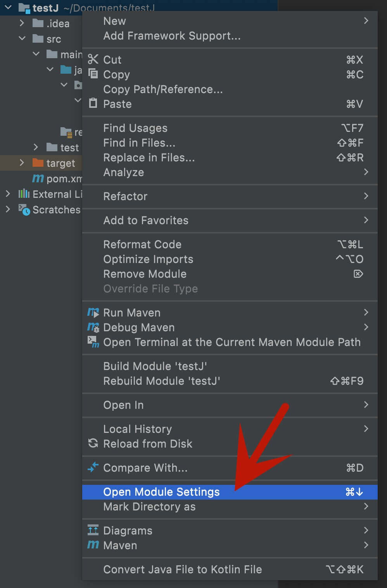Screen dimensions: 387x588
Task: Choose Convert Java File to Kotlin File
Action: 183,569
